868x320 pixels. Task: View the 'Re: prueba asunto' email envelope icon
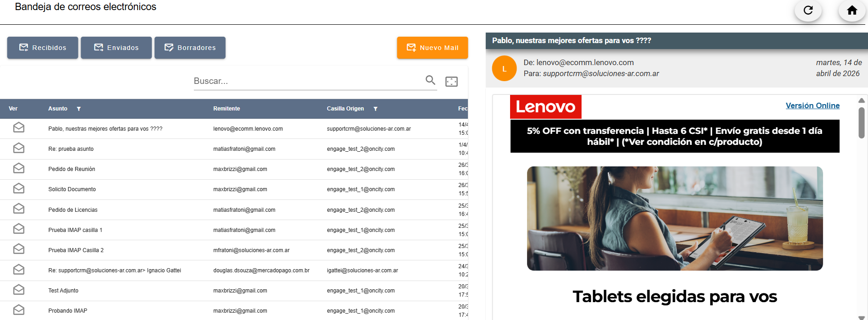(x=19, y=148)
